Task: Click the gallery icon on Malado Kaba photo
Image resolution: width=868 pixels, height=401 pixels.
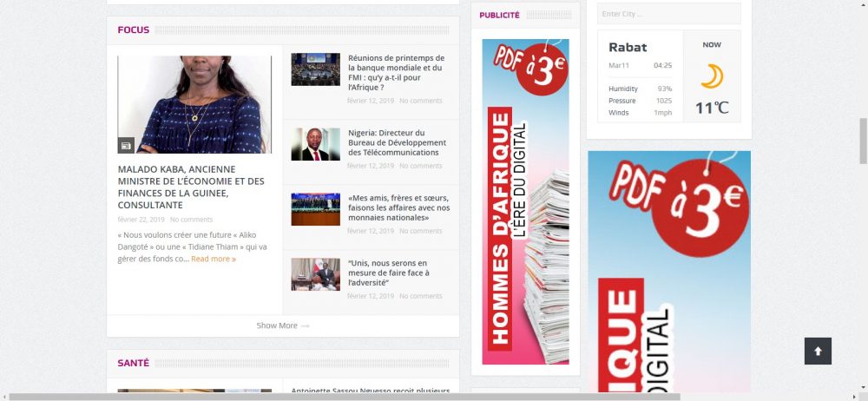Action: point(126,145)
